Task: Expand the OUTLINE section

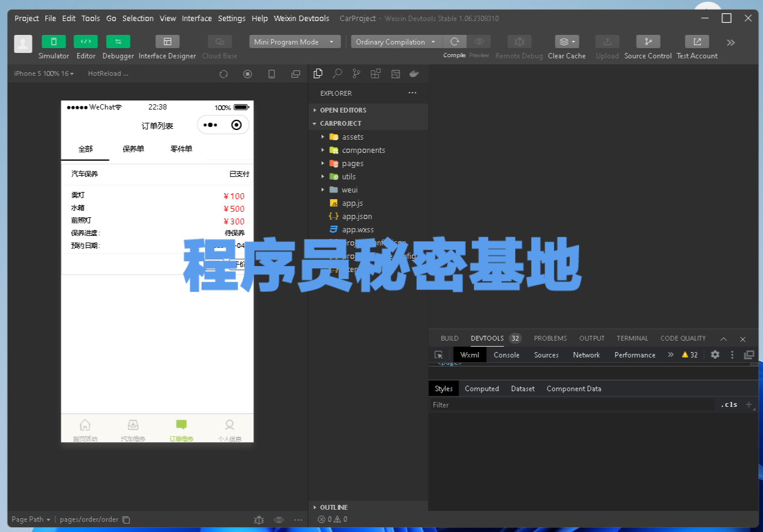Action: pos(368,507)
